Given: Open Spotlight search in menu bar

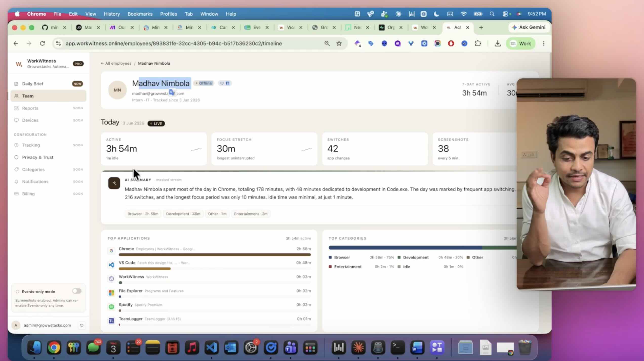Looking at the screenshot, I should 492,14.
